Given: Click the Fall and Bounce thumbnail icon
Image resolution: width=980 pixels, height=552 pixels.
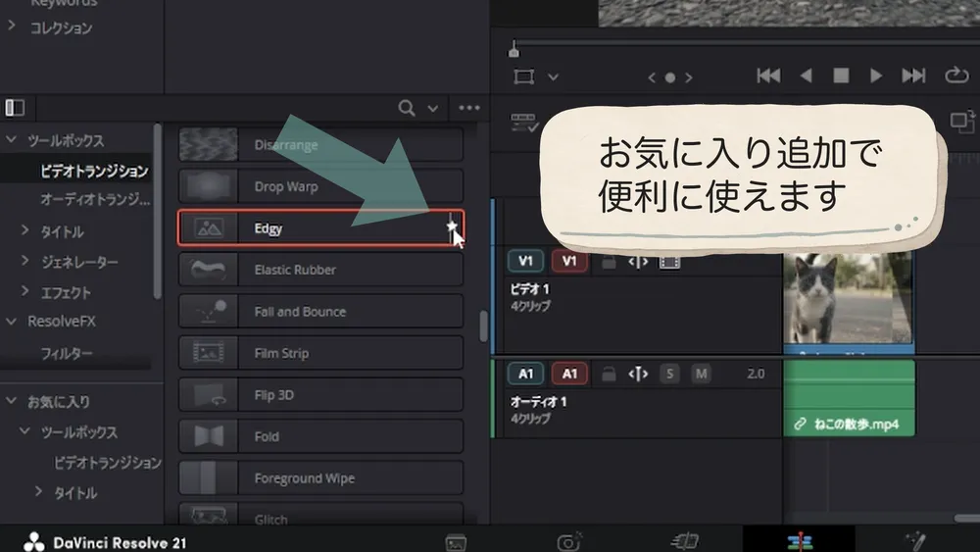Looking at the screenshot, I should tap(208, 312).
